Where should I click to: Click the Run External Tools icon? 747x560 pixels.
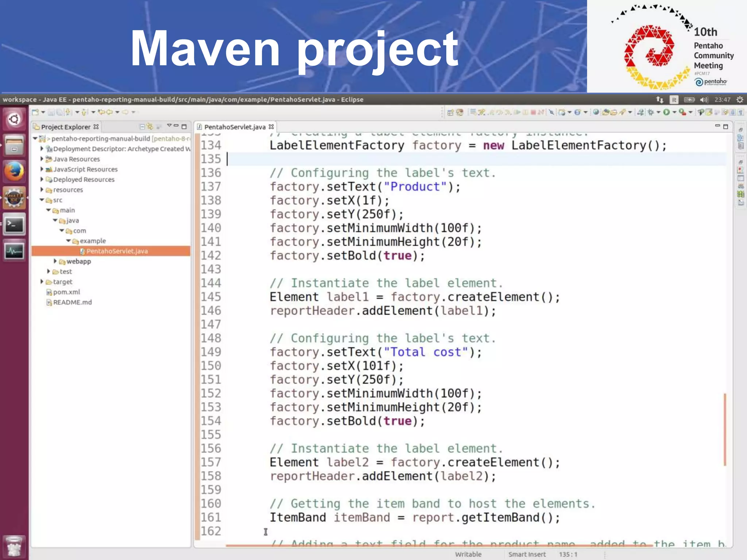pos(682,112)
